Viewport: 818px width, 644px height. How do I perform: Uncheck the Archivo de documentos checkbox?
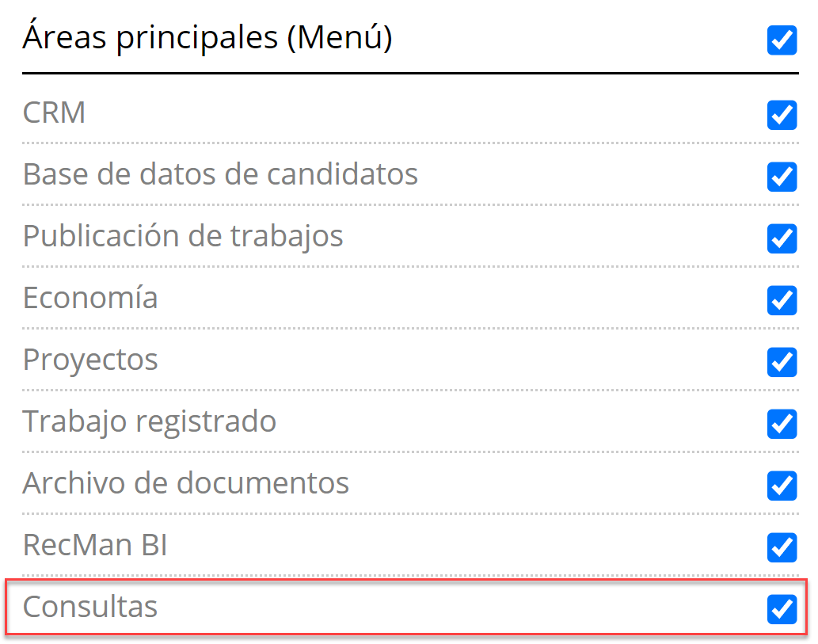tap(782, 485)
